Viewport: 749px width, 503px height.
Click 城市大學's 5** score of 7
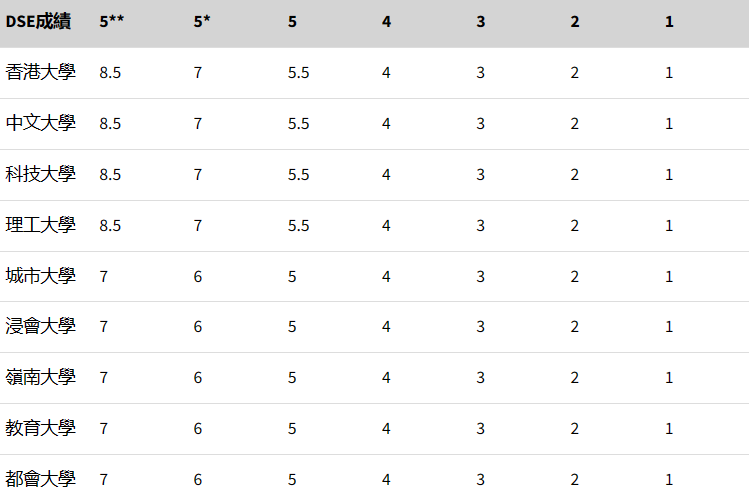104,277
